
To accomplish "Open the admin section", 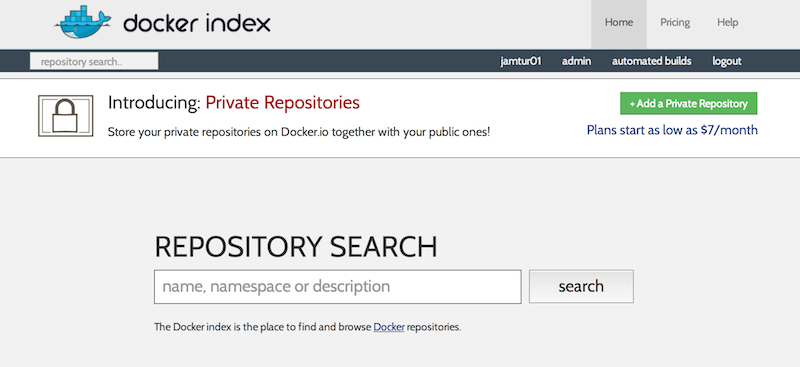I will click(x=577, y=61).
